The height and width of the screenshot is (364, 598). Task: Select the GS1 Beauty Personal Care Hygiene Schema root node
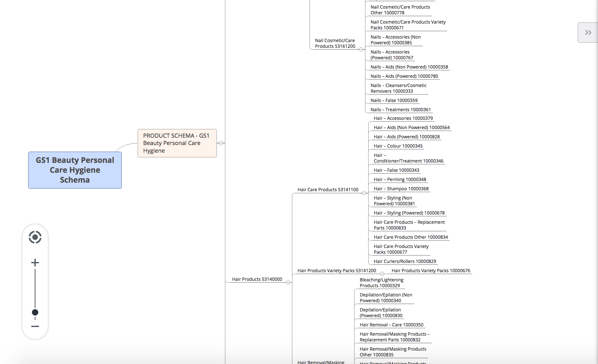pyautogui.click(x=75, y=170)
